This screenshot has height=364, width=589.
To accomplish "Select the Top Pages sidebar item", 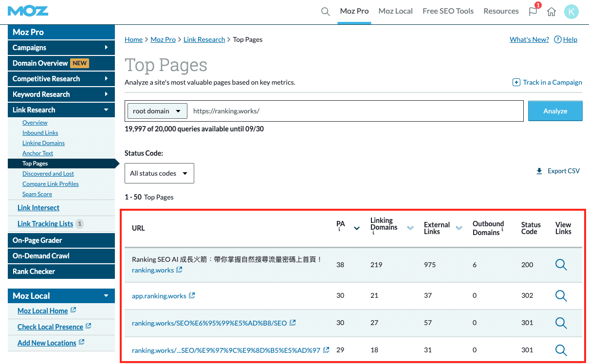I will point(60,164).
